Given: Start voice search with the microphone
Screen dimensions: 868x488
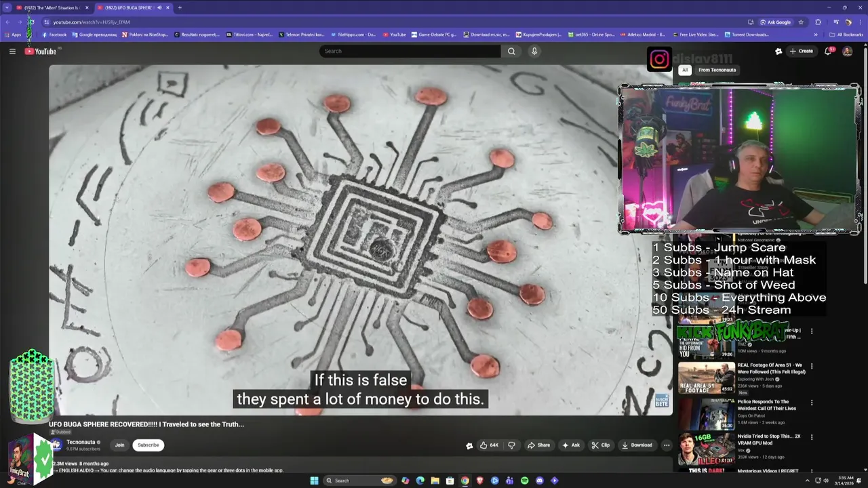Looking at the screenshot, I should pos(534,51).
